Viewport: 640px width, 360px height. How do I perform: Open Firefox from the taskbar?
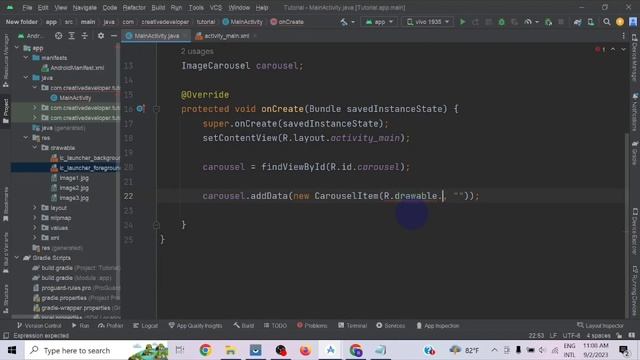305,350
